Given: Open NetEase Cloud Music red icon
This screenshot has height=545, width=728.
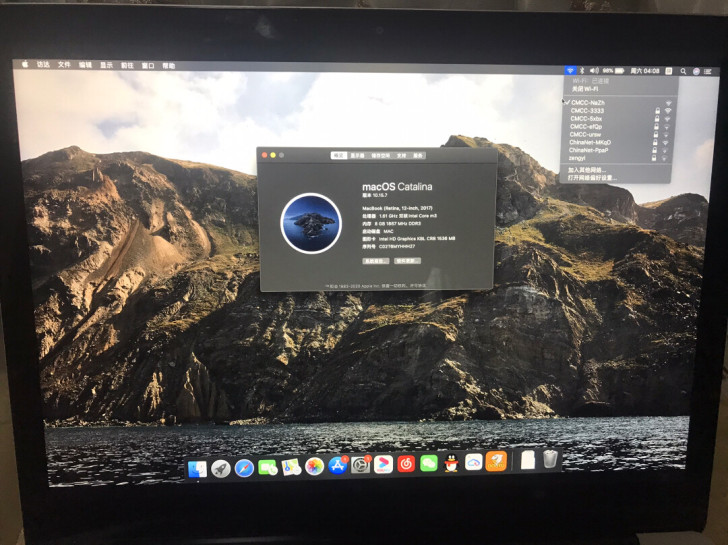Looking at the screenshot, I should pyautogui.click(x=406, y=464).
